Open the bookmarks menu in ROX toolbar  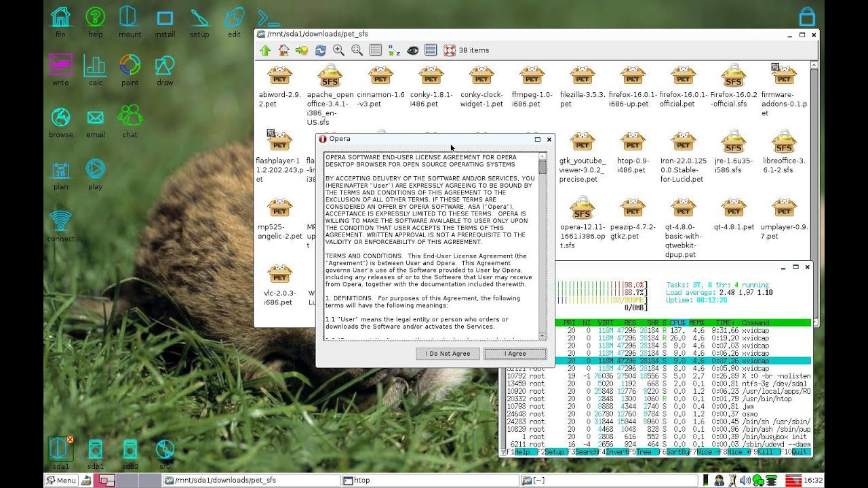pyautogui.click(x=302, y=50)
